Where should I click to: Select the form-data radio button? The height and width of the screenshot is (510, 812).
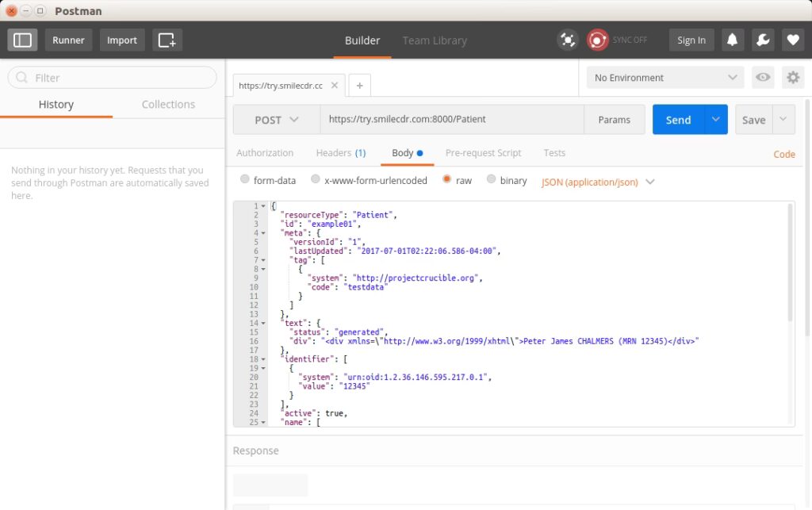point(245,180)
